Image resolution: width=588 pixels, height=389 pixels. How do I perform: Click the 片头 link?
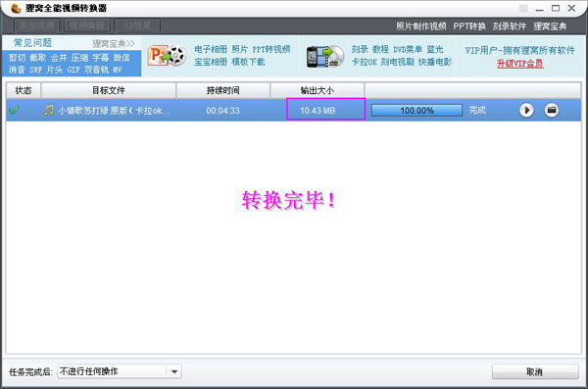point(54,70)
